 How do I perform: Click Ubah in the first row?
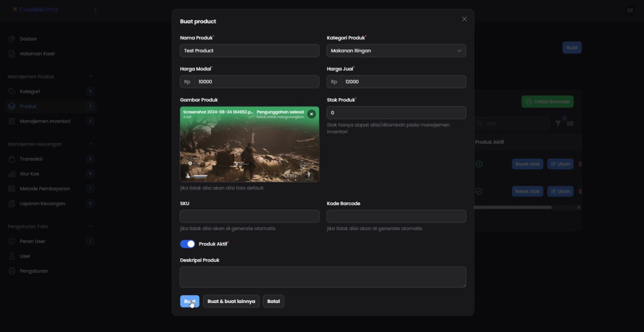[560, 164]
